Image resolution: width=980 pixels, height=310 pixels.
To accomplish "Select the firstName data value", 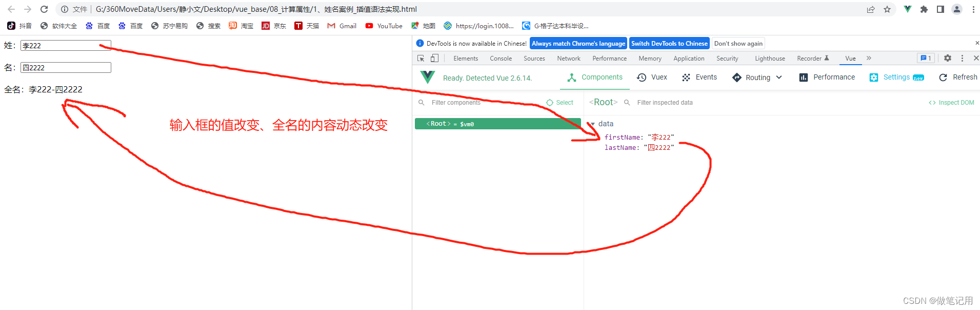I will pos(661,137).
